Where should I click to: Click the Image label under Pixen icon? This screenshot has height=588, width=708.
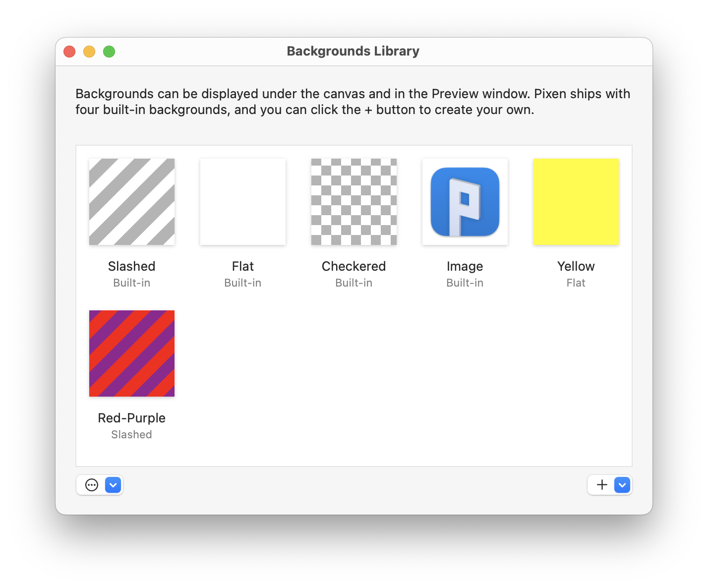pos(465,266)
